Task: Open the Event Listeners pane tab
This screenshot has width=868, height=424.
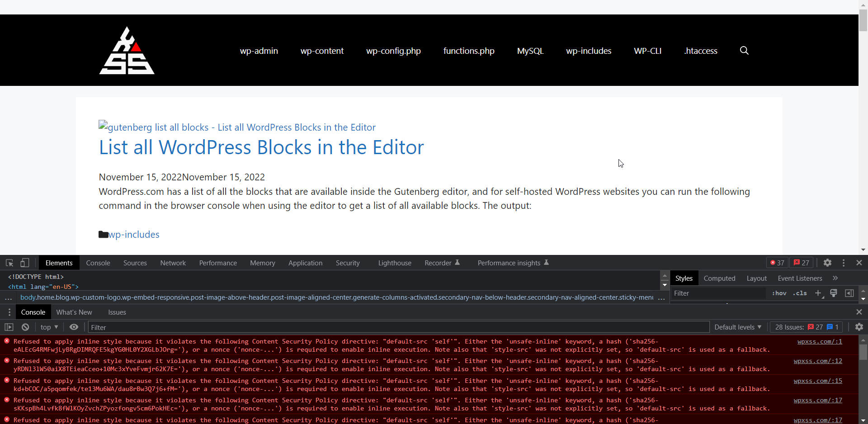Action: pyautogui.click(x=800, y=278)
